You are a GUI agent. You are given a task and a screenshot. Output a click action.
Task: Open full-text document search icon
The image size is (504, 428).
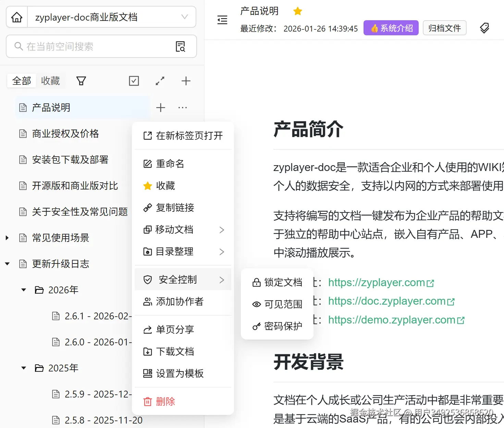181,46
